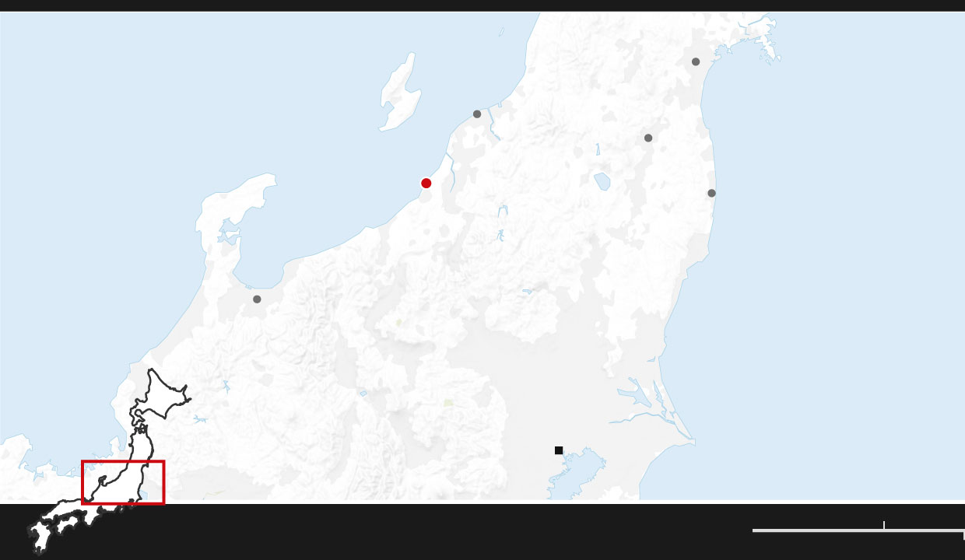Image resolution: width=965 pixels, height=560 pixels.
Task: Click the gray dot just south of Toyama Bay
Action: point(257,299)
